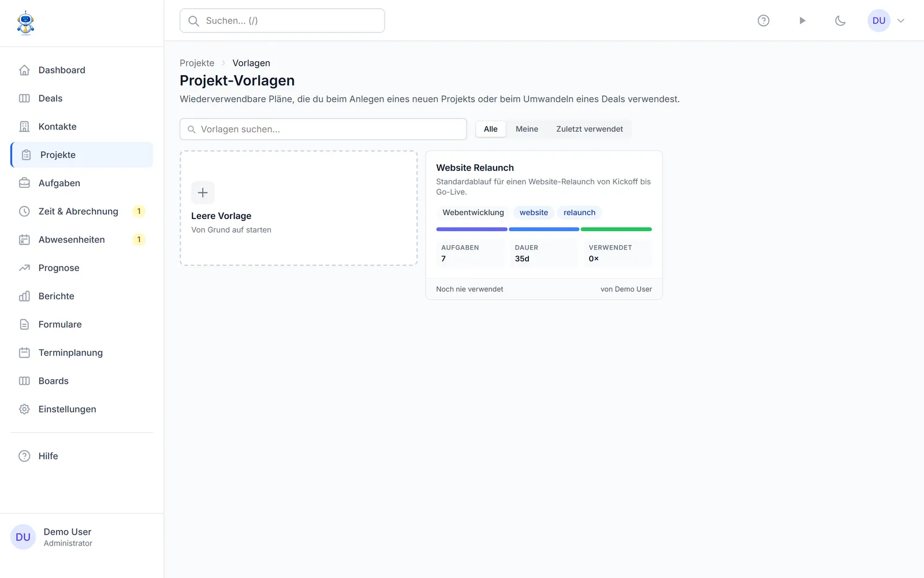
Task: Expand the DU user account menu chevron
Action: click(900, 21)
